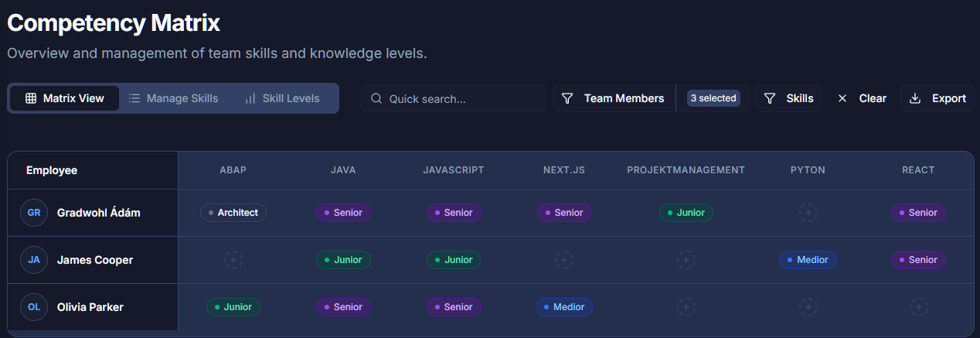Add ABAP skill level for James Cooper
980x338 pixels.
pyautogui.click(x=233, y=260)
